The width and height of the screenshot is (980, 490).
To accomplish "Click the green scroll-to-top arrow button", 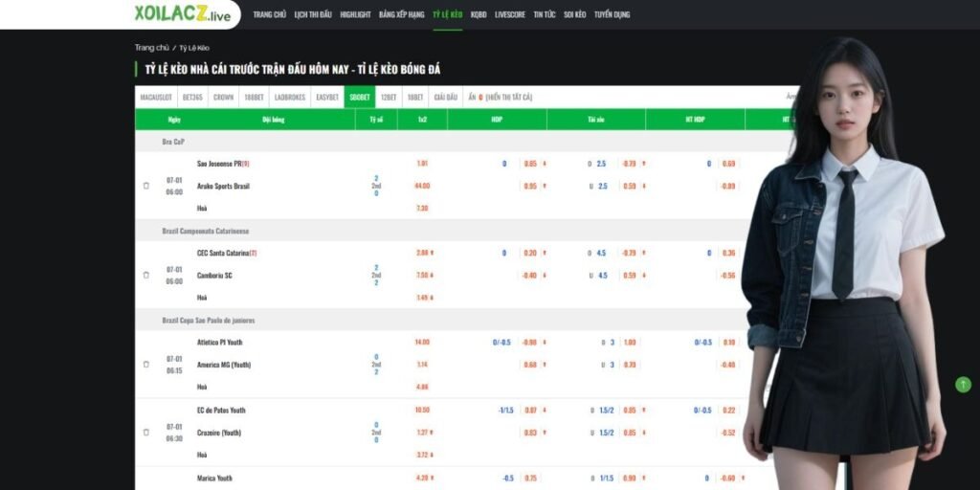I will point(963,384).
